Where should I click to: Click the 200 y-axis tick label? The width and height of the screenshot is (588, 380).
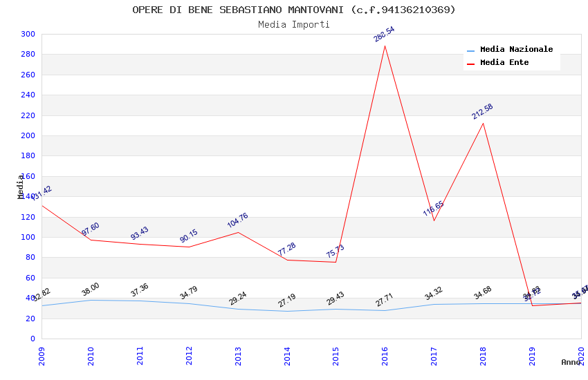(x=28, y=135)
